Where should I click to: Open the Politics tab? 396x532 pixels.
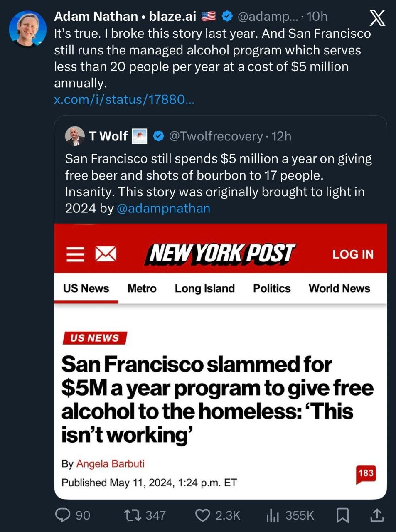[x=272, y=288]
